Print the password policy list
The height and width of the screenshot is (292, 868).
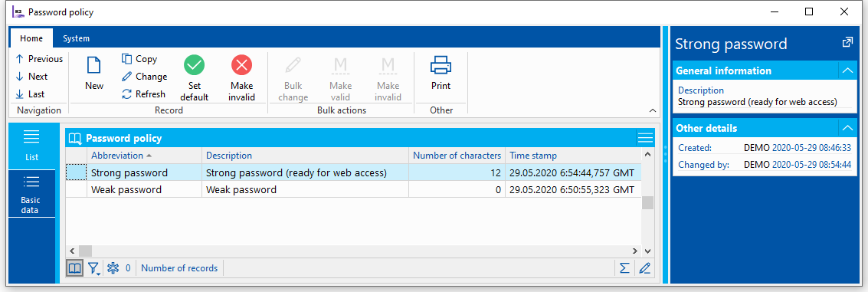[x=441, y=74]
